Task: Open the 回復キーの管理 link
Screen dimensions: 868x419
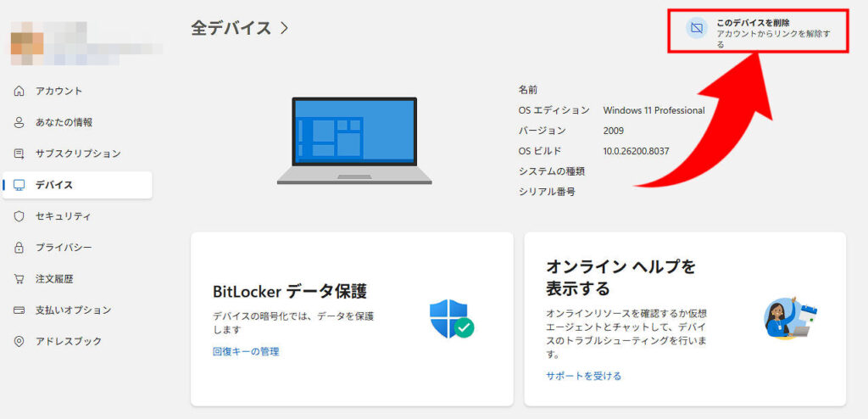Action: point(246,351)
